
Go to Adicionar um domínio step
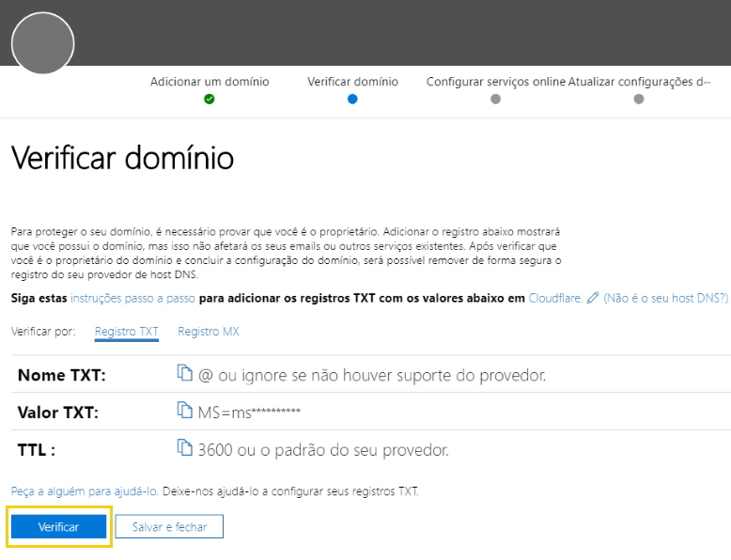tap(210, 82)
